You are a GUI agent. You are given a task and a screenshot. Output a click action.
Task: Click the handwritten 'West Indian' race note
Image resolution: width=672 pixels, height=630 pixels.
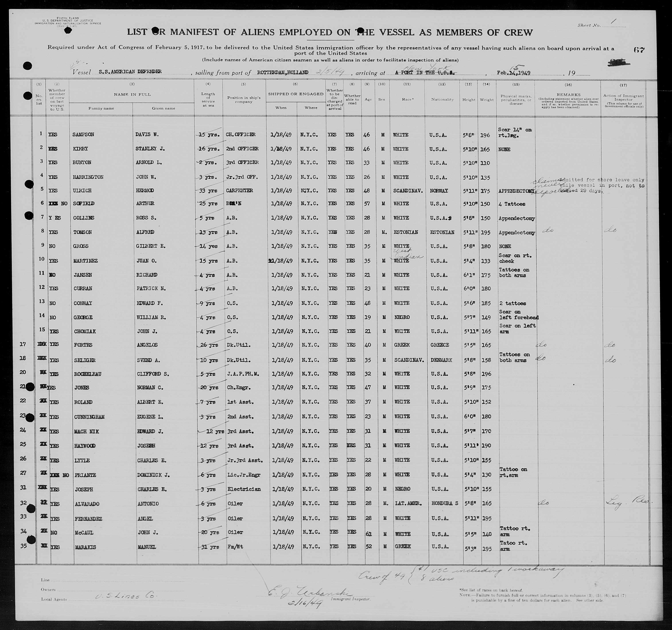coord(408,254)
